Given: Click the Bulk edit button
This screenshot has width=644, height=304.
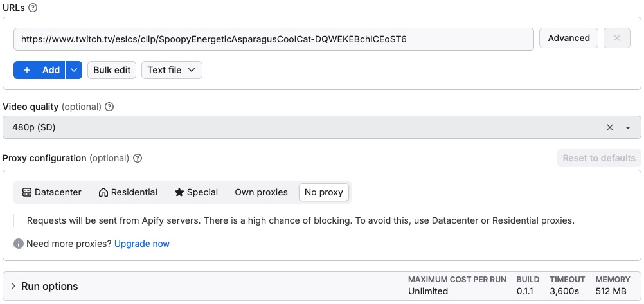Looking at the screenshot, I should pyautogui.click(x=112, y=70).
